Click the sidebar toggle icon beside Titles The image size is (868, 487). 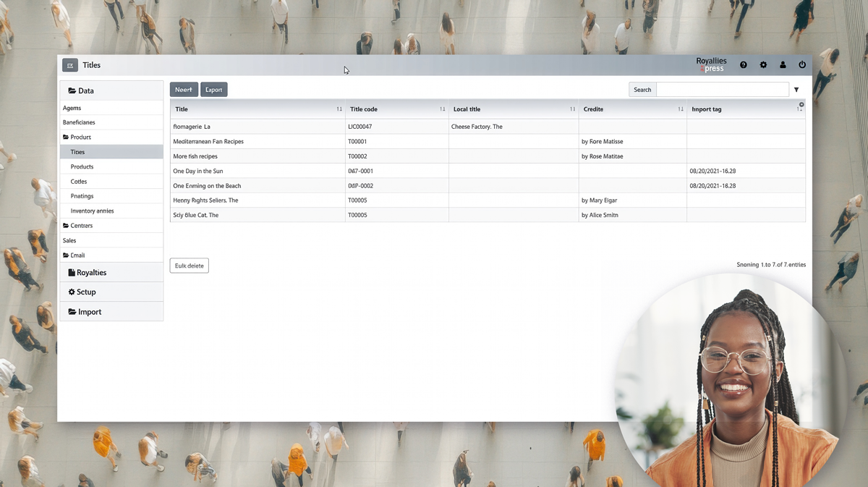click(x=70, y=65)
